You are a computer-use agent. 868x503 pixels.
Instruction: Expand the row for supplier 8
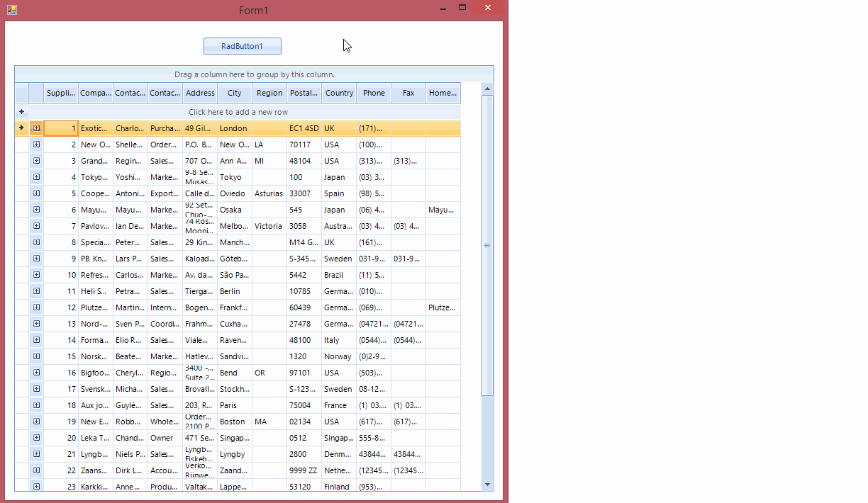coord(36,242)
